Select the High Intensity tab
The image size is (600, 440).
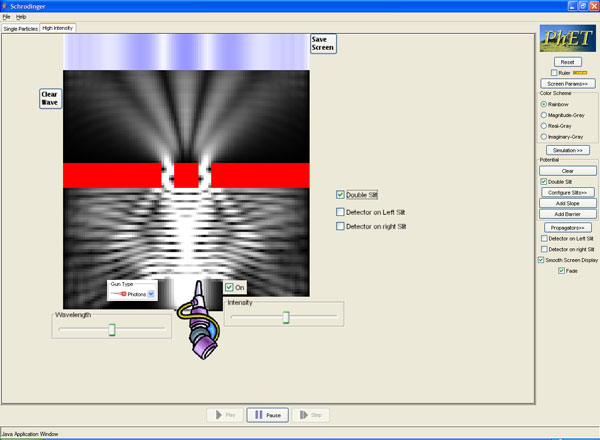pos(57,28)
